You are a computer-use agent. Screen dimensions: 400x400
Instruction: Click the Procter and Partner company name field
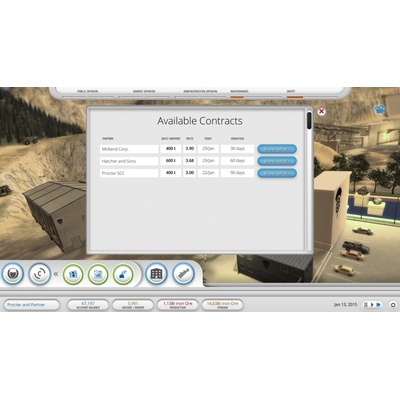tap(32, 305)
